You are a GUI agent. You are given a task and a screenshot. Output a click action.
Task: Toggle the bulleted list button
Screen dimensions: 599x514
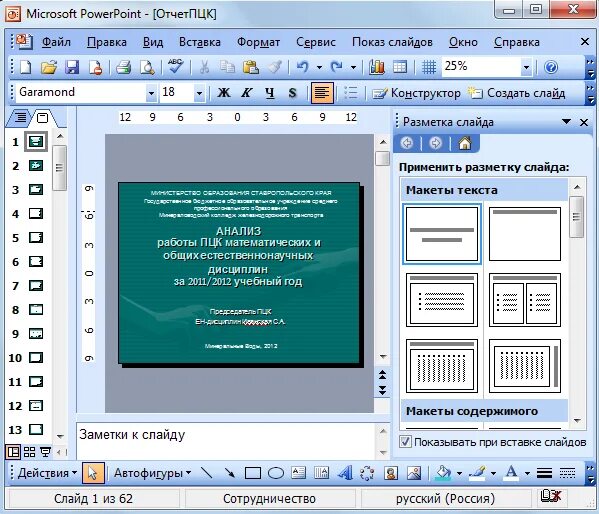(351, 93)
